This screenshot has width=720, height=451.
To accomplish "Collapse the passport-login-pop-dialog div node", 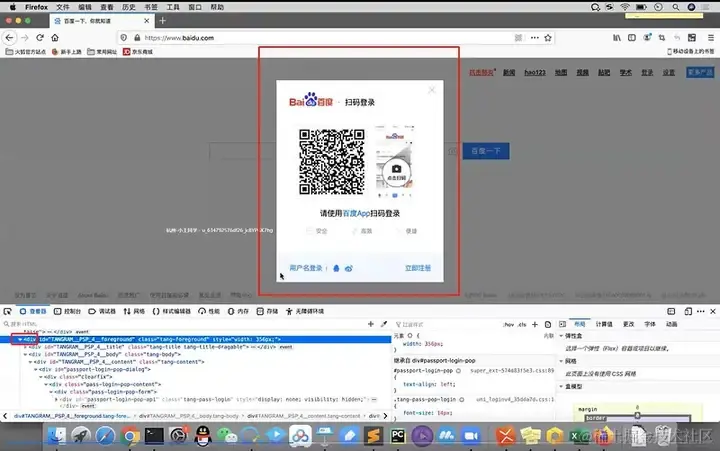I will click(35, 369).
